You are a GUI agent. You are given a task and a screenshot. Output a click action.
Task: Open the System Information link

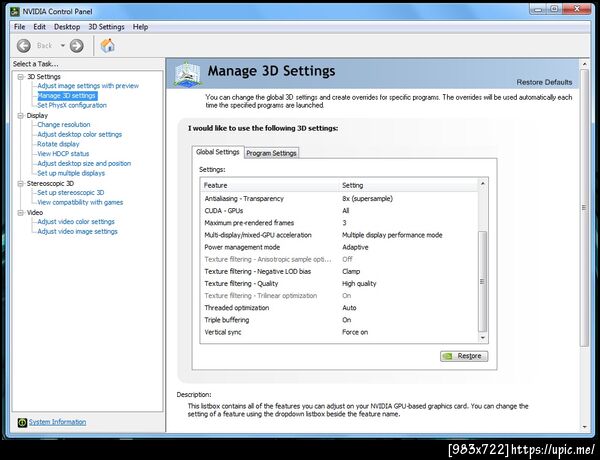click(57, 422)
